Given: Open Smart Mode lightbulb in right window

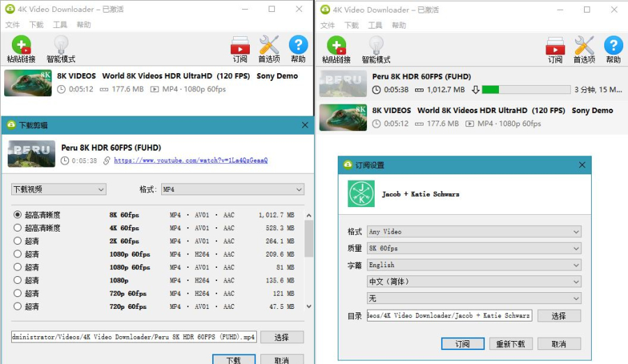Looking at the screenshot, I should click(376, 47).
